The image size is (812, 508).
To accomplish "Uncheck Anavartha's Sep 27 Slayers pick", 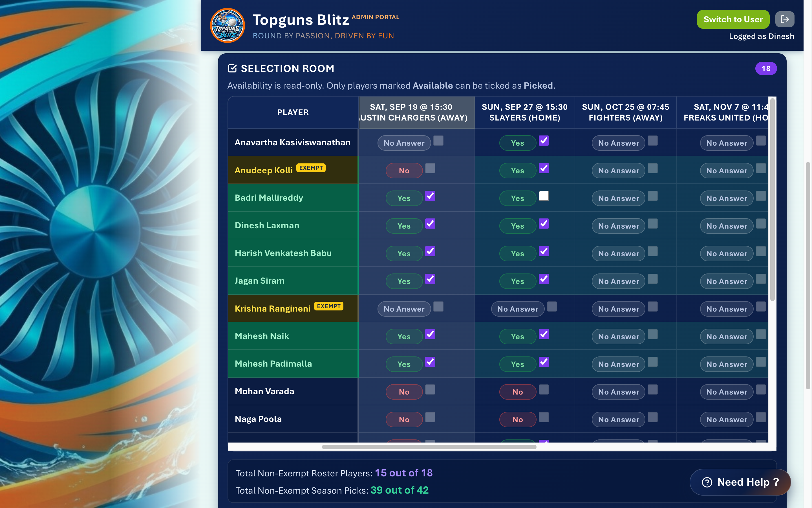I will 544,141.
